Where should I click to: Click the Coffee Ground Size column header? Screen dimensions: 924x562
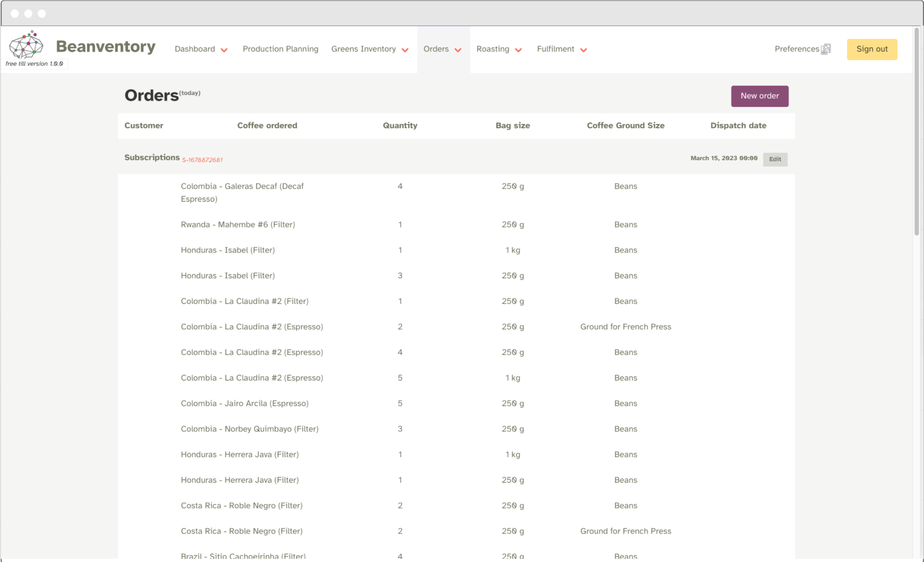click(625, 126)
